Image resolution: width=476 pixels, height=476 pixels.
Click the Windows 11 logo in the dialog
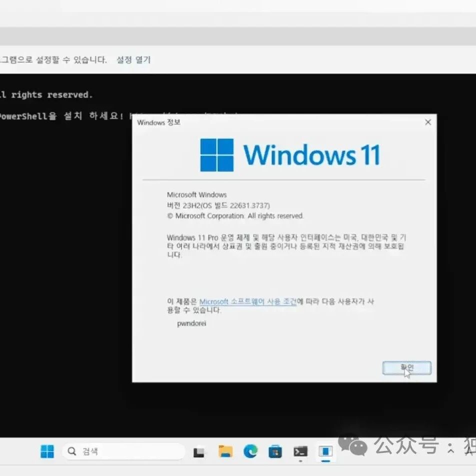point(290,155)
